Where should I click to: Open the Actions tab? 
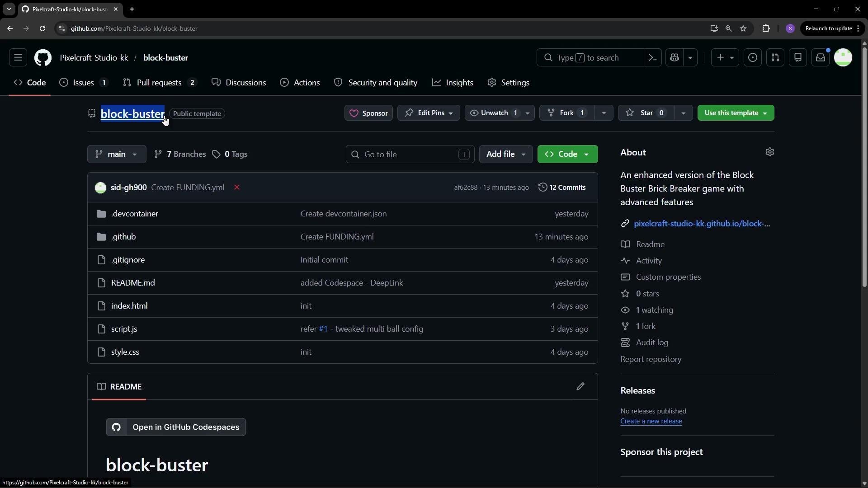point(300,83)
